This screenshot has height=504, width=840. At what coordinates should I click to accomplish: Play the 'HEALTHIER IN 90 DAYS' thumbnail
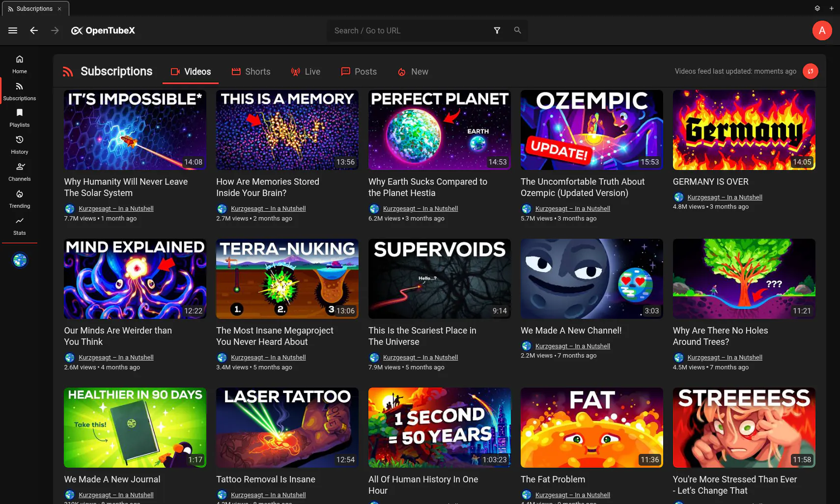135,428
